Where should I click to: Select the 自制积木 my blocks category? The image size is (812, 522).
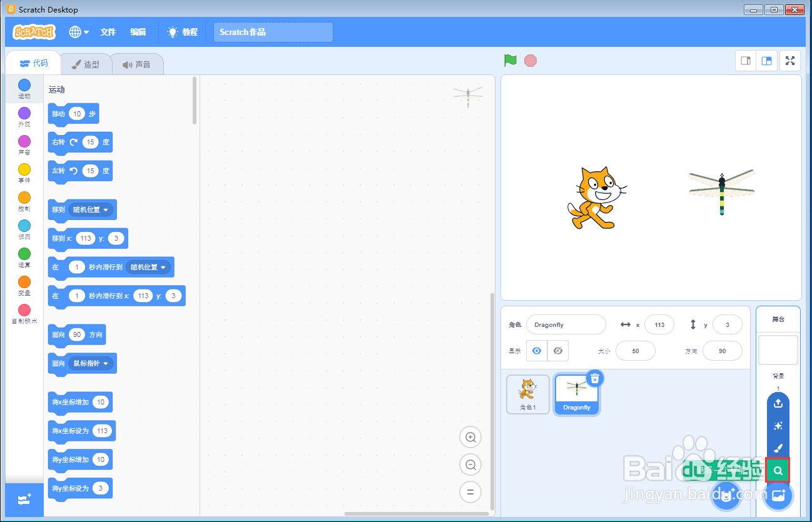point(24,314)
